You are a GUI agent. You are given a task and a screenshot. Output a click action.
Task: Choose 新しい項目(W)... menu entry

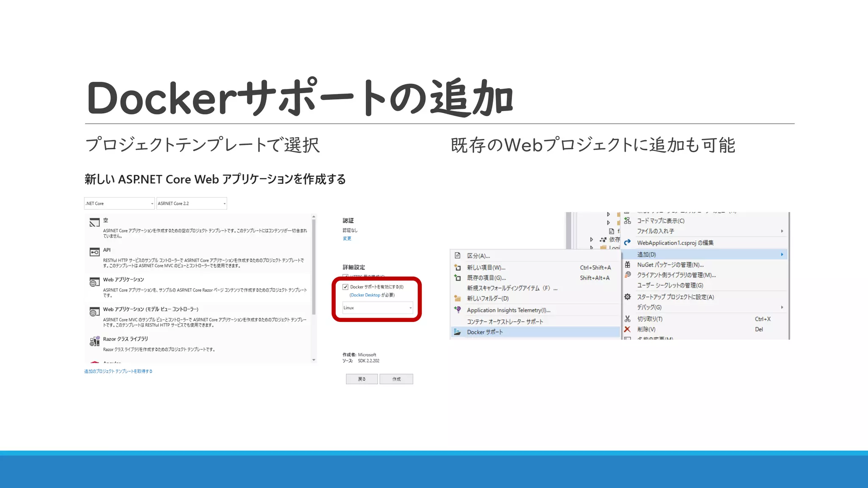point(535,267)
